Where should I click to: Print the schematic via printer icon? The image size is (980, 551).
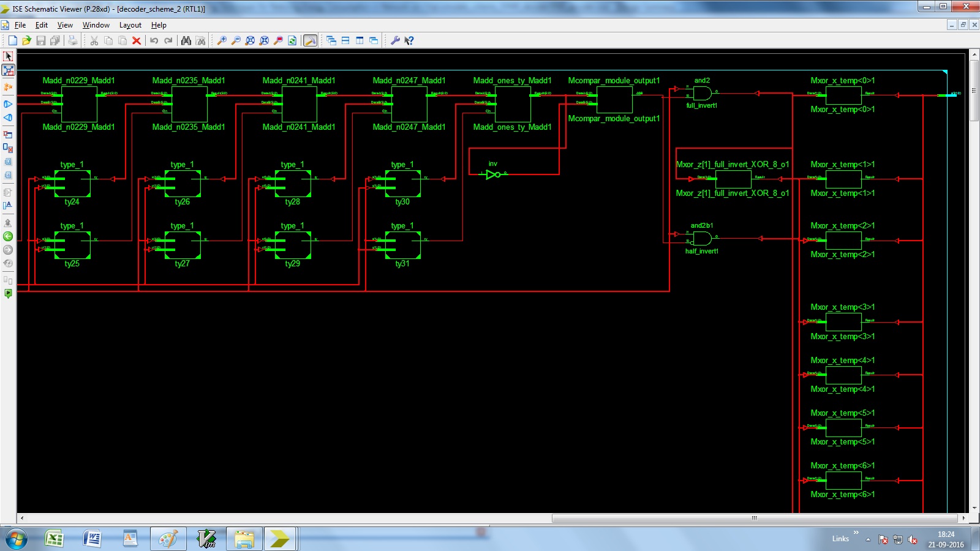pos(73,40)
